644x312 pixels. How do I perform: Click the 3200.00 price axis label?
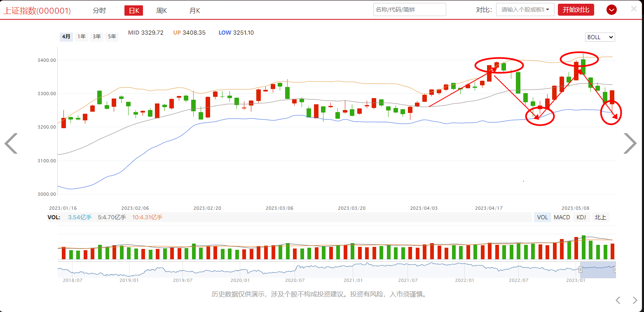pos(47,127)
